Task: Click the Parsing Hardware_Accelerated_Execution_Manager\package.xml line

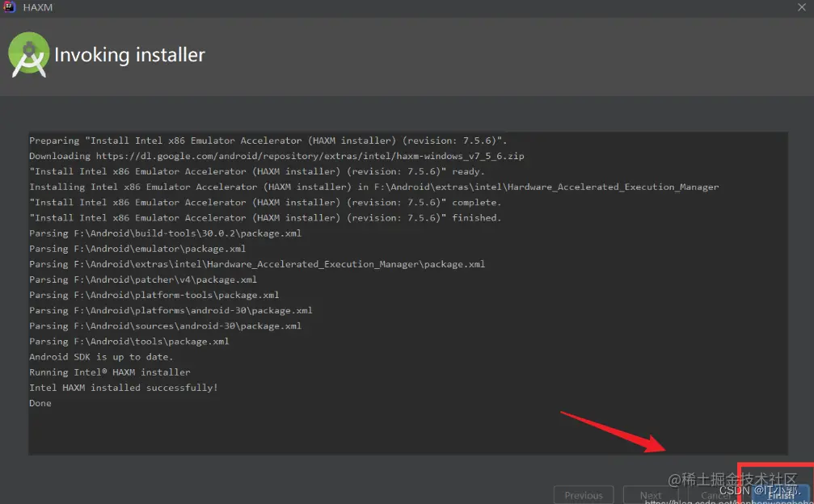Action: coord(257,264)
